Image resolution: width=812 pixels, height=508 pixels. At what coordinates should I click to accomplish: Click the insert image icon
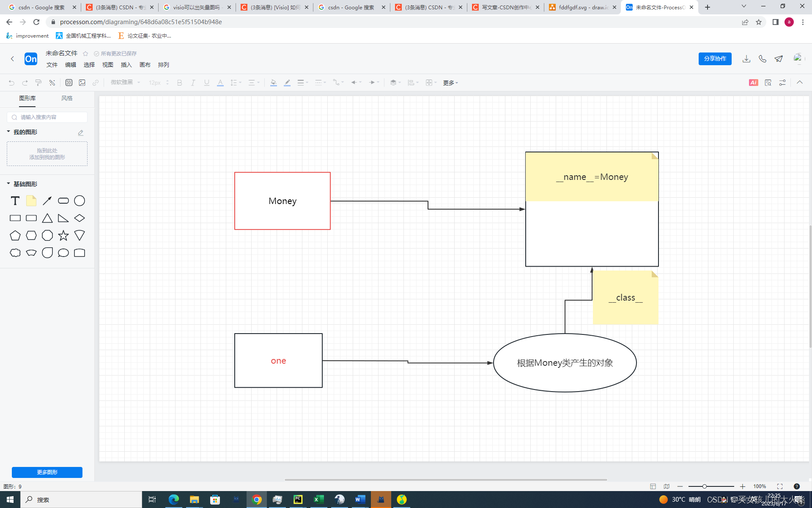pyautogui.click(x=82, y=83)
